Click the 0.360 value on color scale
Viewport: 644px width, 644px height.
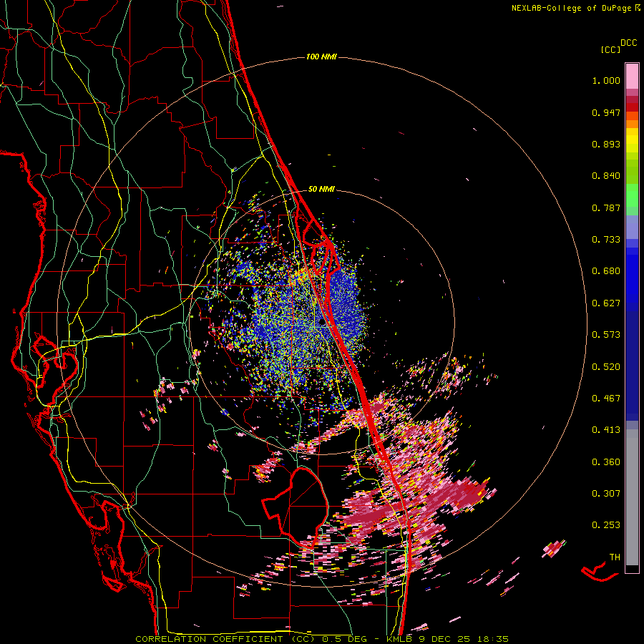(x=606, y=462)
